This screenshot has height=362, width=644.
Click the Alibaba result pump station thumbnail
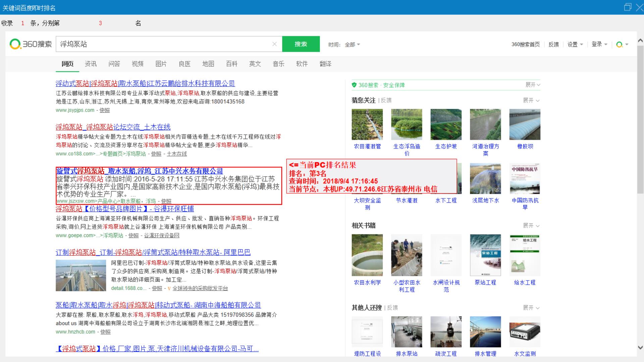tap(81, 276)
